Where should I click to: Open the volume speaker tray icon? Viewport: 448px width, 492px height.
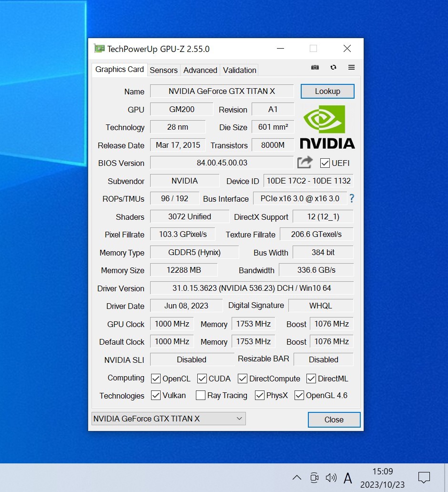[x=331, y=478]
